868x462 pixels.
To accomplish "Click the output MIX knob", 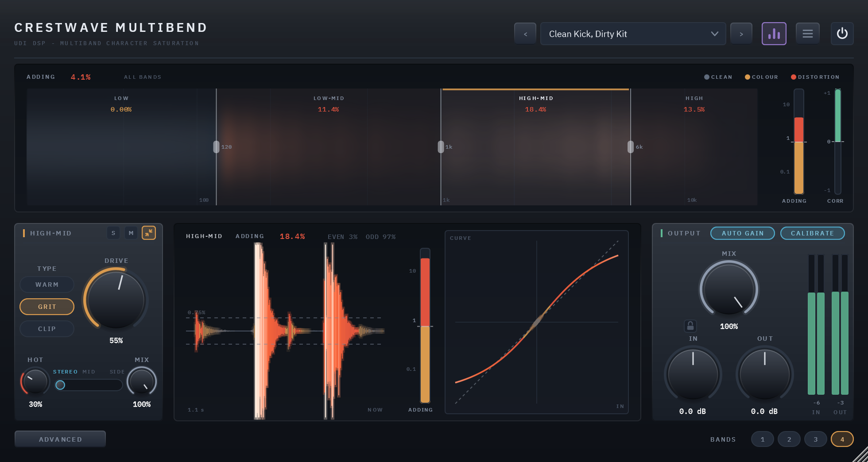I will point(729,289).
